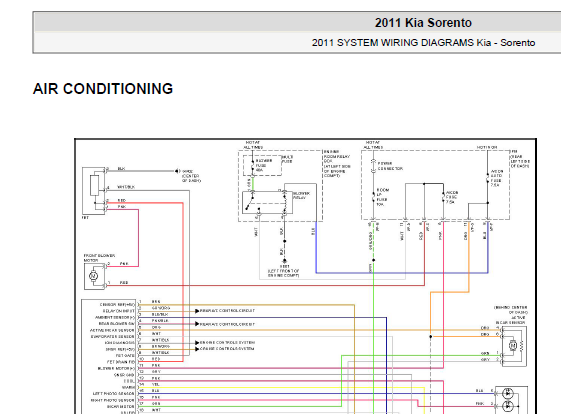
Task: Click the 'ACTIVE INCAR SENSOR' pin 5 label
Action: tap(112, 330)
